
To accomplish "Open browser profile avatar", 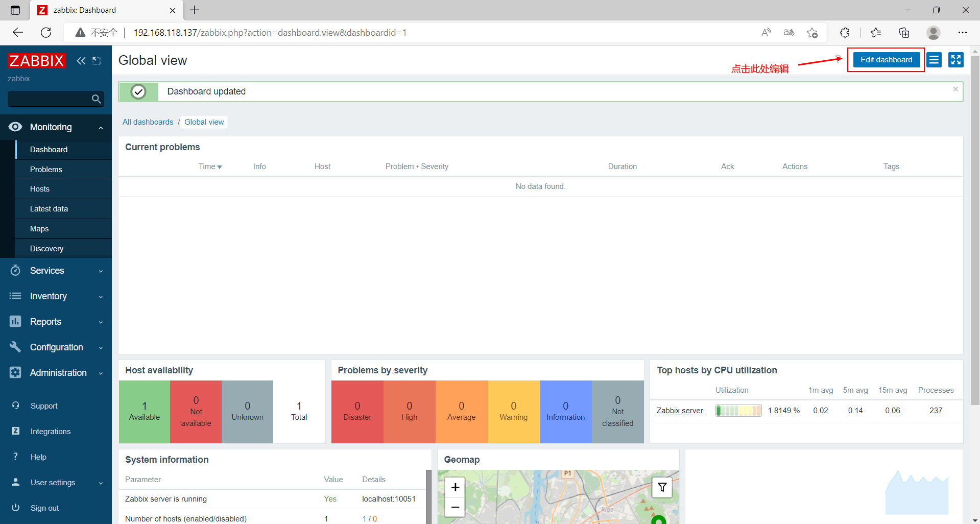I will pyautogui.click(x=934, y=33).
